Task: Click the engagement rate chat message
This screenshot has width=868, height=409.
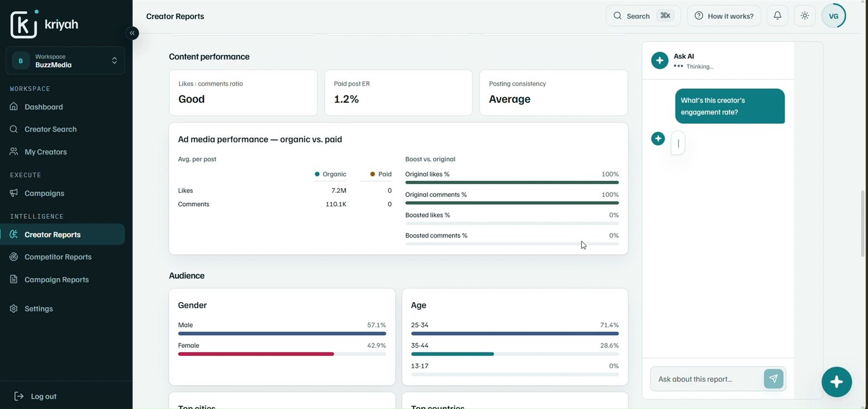Action: 730,106
